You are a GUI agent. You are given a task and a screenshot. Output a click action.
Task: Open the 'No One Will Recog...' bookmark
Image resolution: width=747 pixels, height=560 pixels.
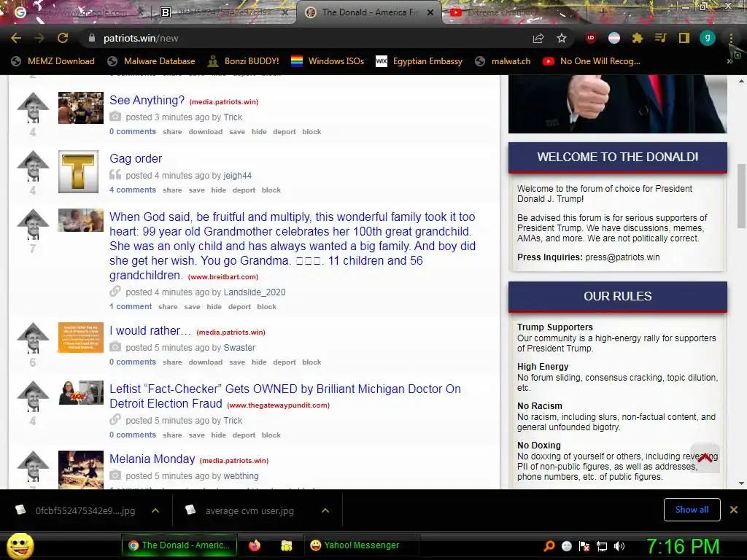pyautogui.click(x=592, y=61)
